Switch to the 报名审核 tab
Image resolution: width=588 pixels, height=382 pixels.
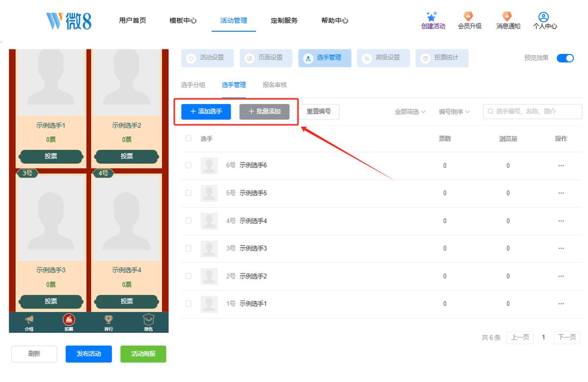[275, 85]
